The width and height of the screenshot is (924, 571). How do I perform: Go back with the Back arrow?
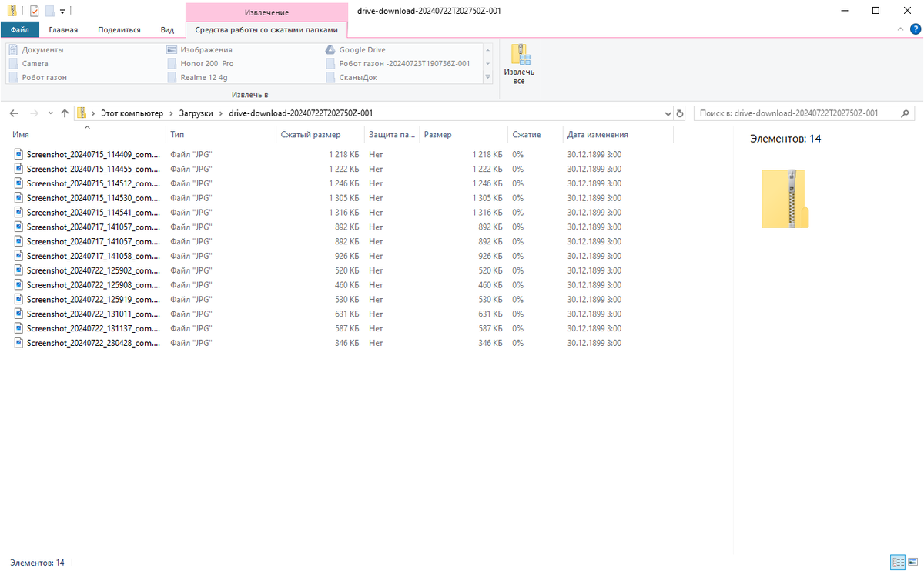tap(14, 113)
